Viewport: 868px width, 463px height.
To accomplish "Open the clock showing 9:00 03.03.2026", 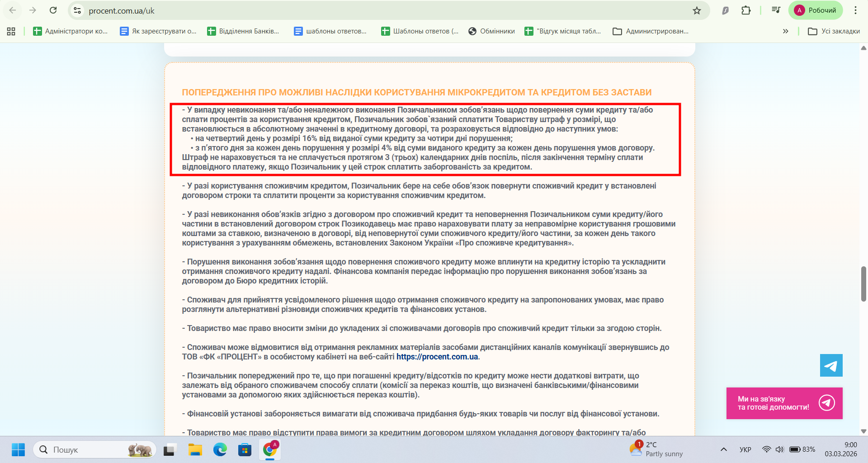I will (841, 449).
